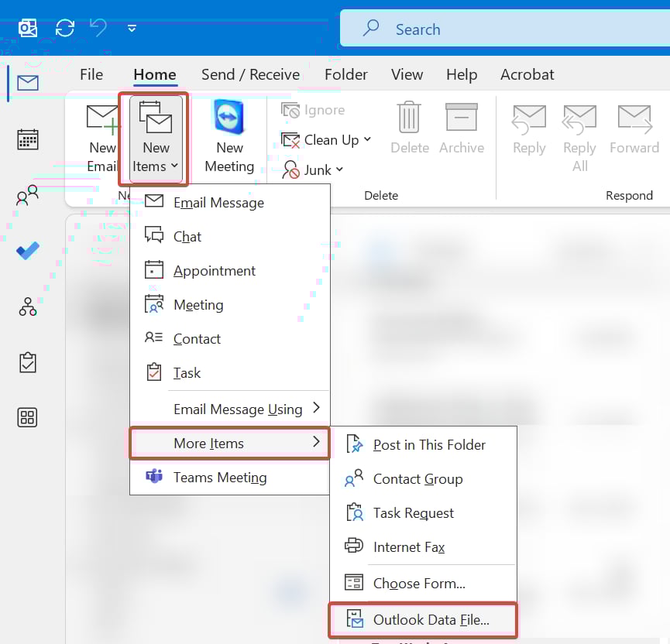Open the File tab
The height and width of the screenshot is (644, 670).
[91, 74]
